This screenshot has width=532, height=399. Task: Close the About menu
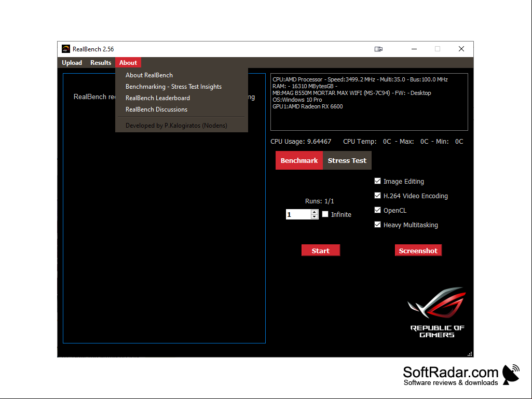128,63
